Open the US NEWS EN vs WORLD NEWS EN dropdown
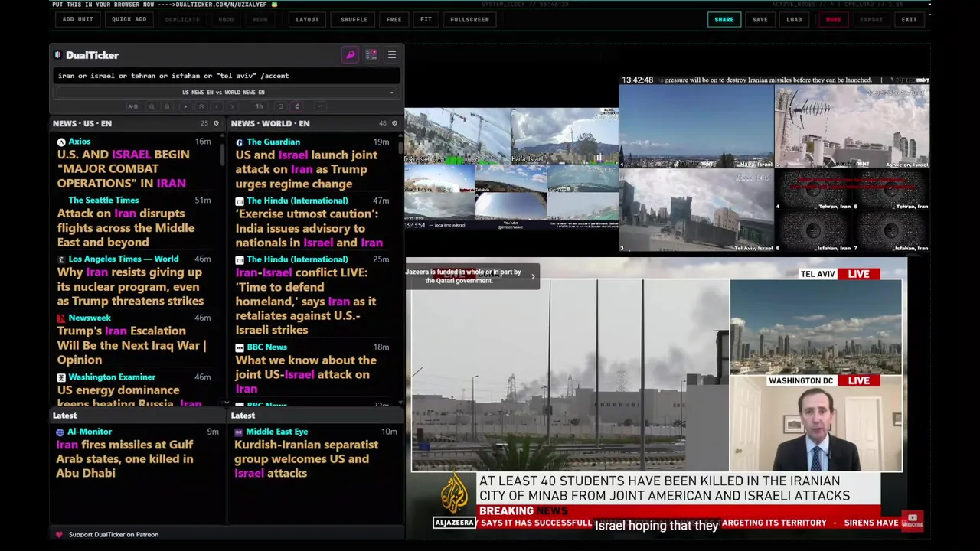The height and width of the screenshot is (551, 980). (x=227, y=92)
